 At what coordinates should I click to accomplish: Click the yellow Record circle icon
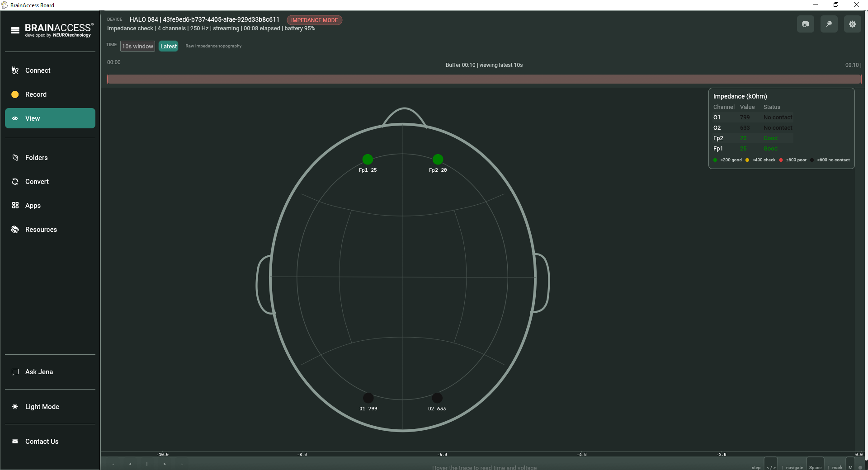pos(15,94)
